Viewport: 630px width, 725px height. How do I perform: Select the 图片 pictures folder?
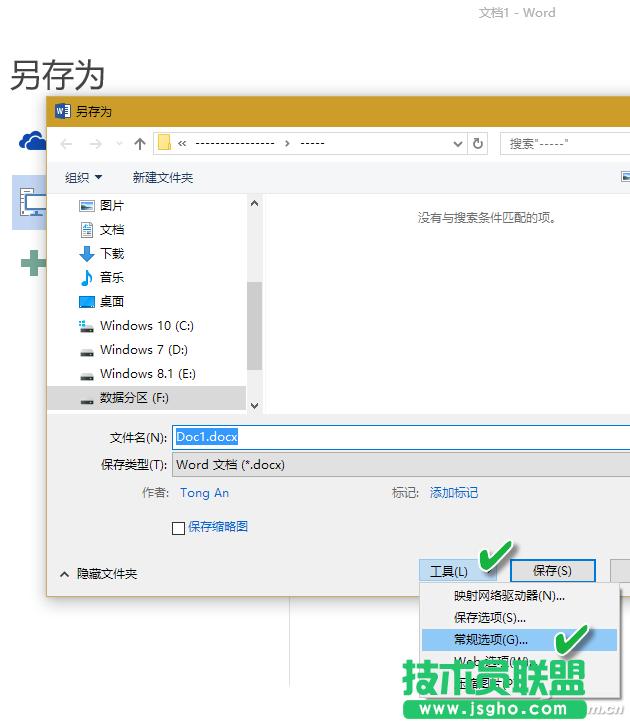(x=111, y=205)
